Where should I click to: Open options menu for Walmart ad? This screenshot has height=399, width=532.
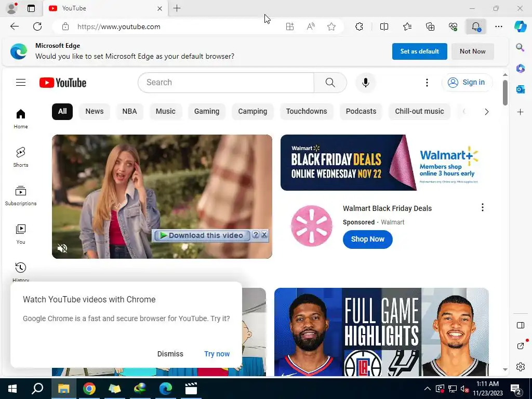482,208
